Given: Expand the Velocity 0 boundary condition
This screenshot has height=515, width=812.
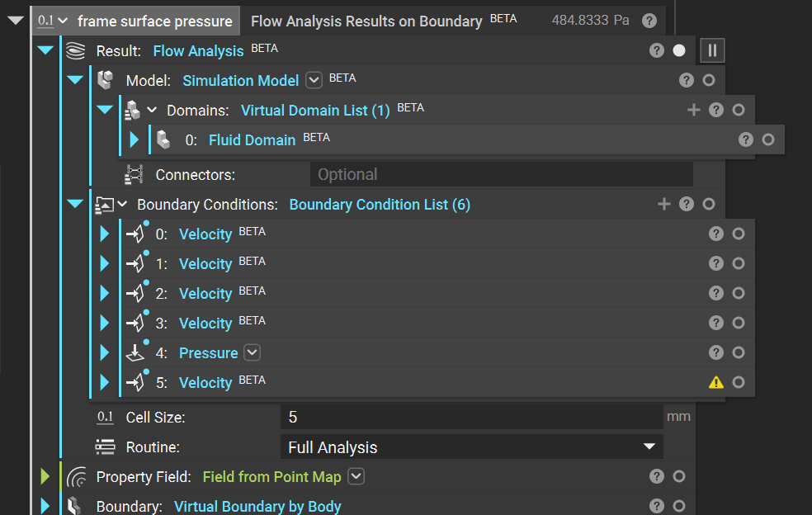Looking at the screenshot, I should click(104, 234).
